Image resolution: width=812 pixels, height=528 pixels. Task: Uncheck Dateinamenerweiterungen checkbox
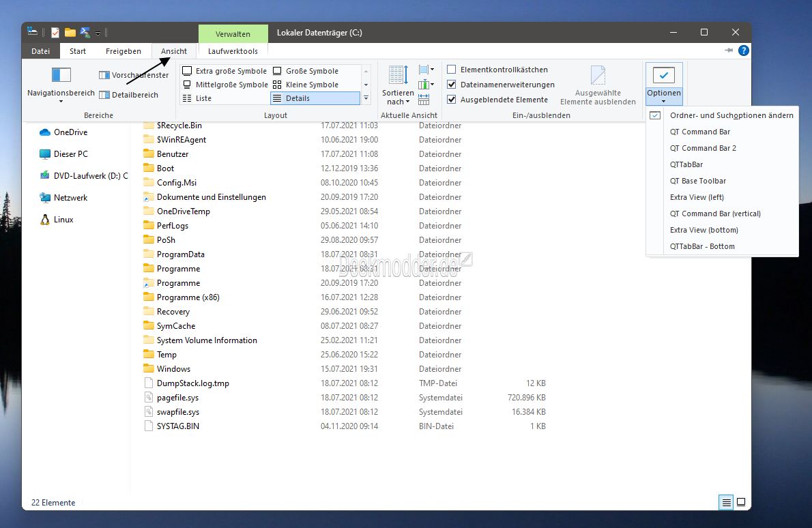click(x=452, y=85)
